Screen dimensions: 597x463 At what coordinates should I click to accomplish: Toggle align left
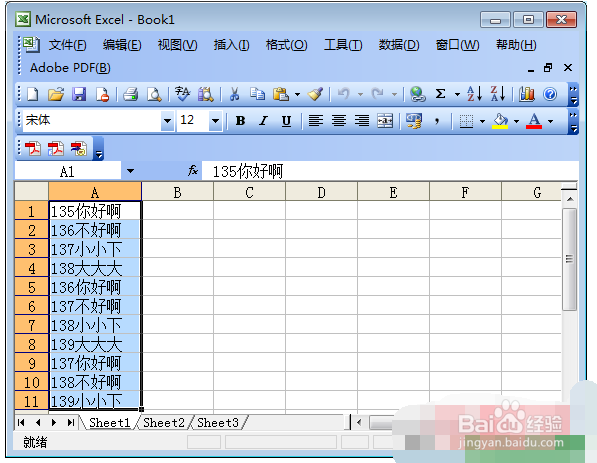tap(316, 121)
